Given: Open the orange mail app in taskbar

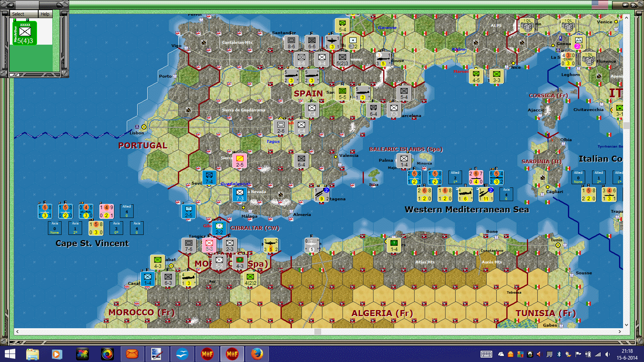Looking at the screenshot, I should pyautogui.click(x=132, y=354).
